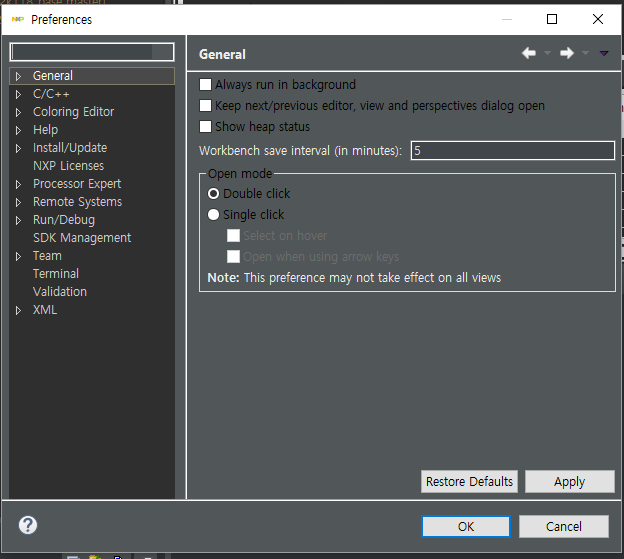Viewport: 624px width, 559px height.
Task: Confirm with the OK button
Action: click(x=466, y=526)
